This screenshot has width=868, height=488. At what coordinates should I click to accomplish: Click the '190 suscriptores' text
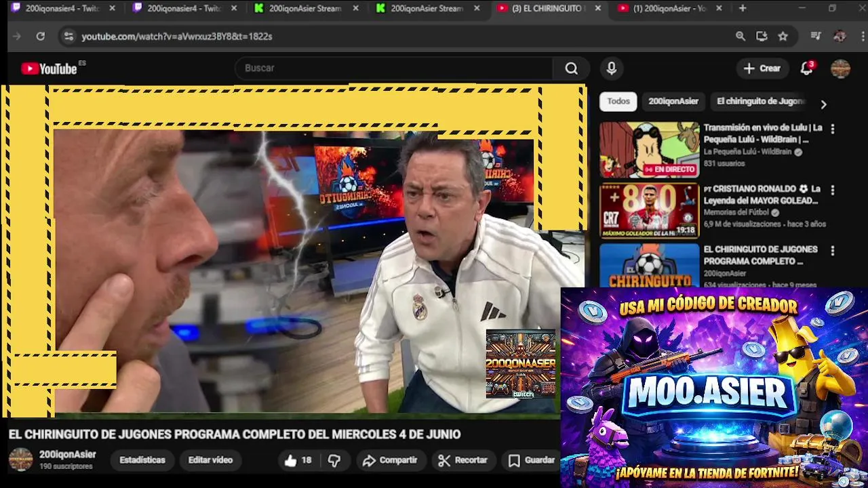pyautogui.click(x=66, y=467)
